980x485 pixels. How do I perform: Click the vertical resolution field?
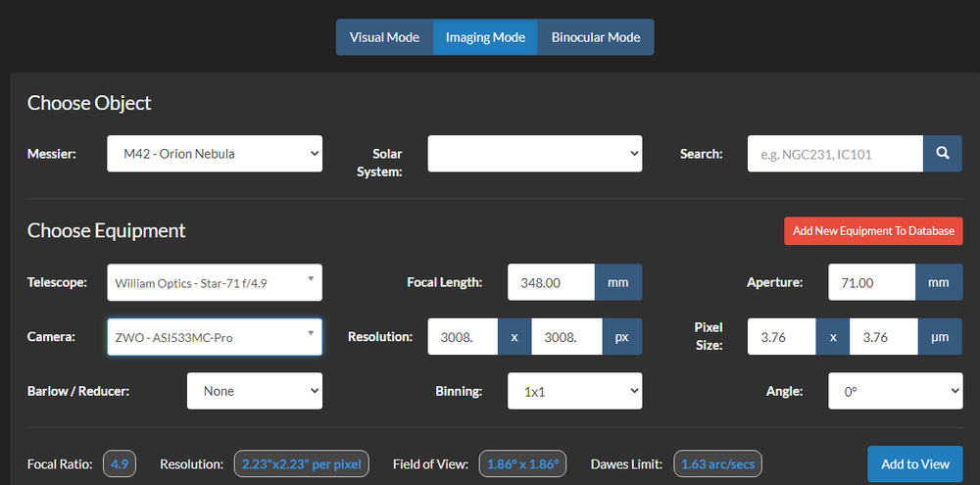coord(566,337)
